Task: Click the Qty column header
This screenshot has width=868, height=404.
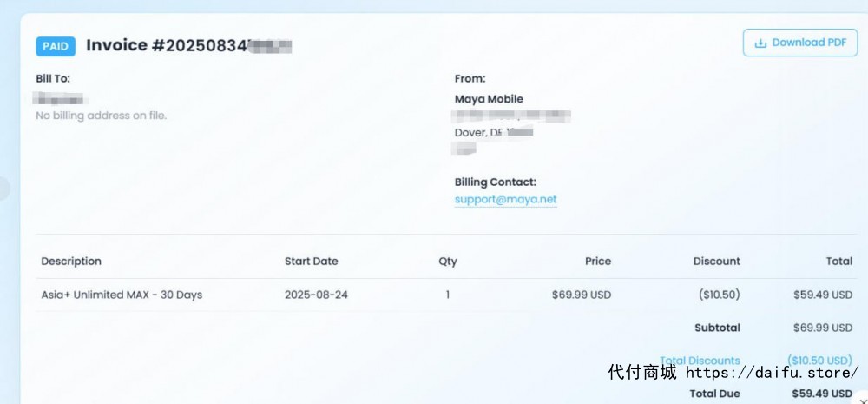Action: (x=448, y=262)
